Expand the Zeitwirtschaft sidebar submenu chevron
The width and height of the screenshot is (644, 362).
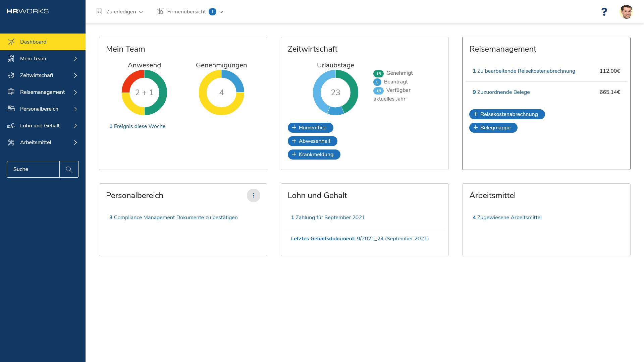[75, 75]
